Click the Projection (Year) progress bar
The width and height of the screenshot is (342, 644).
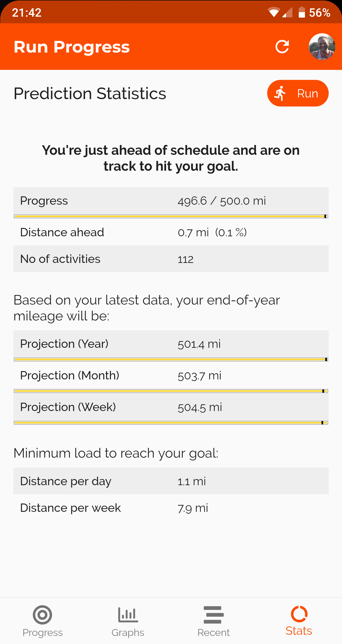click(x=171, y=359)
